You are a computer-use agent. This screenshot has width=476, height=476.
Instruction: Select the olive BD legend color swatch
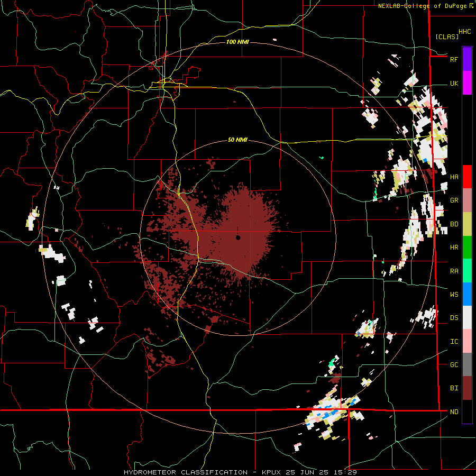pyautogui.click(x=467, y=224)
